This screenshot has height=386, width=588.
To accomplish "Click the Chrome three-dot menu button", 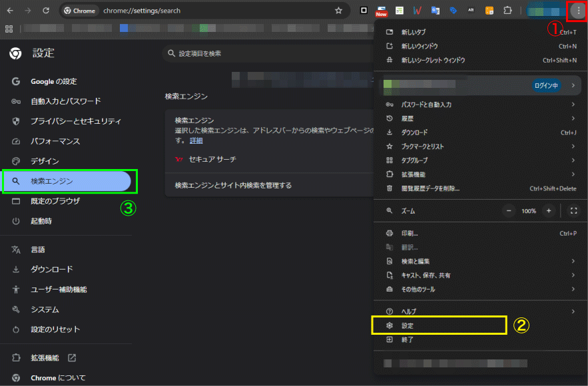I will 577,11.
